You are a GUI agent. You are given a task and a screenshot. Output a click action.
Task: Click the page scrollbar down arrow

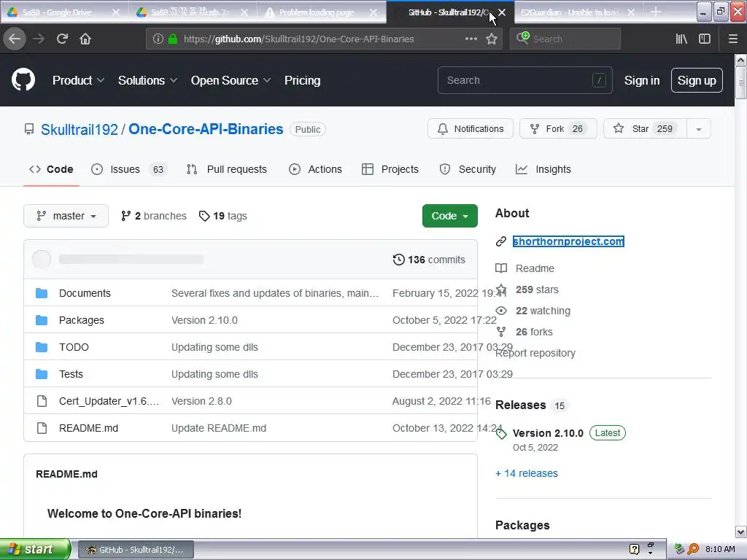click(740, 532)
